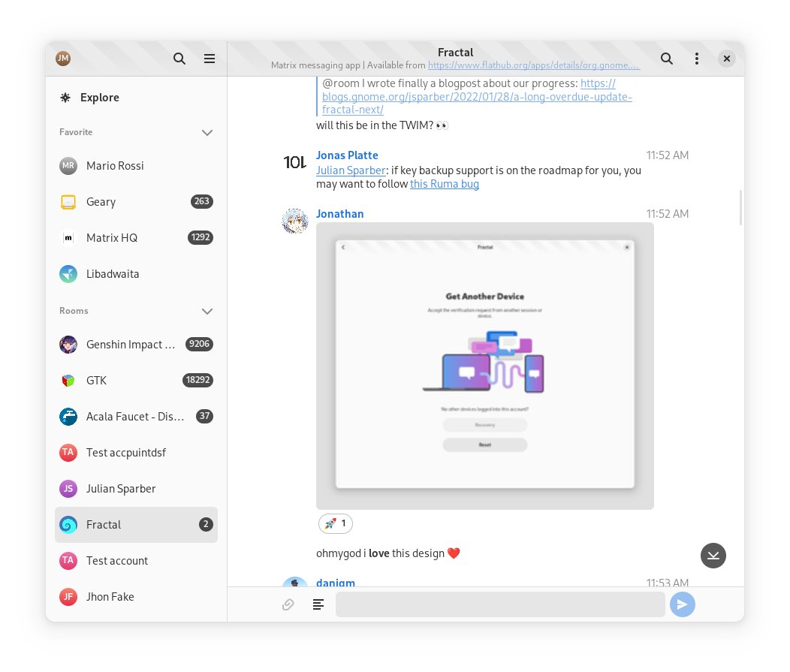Follow the 'this Ruma bug' link
This screenshot has height=672, width=790.
click(444, 184)
